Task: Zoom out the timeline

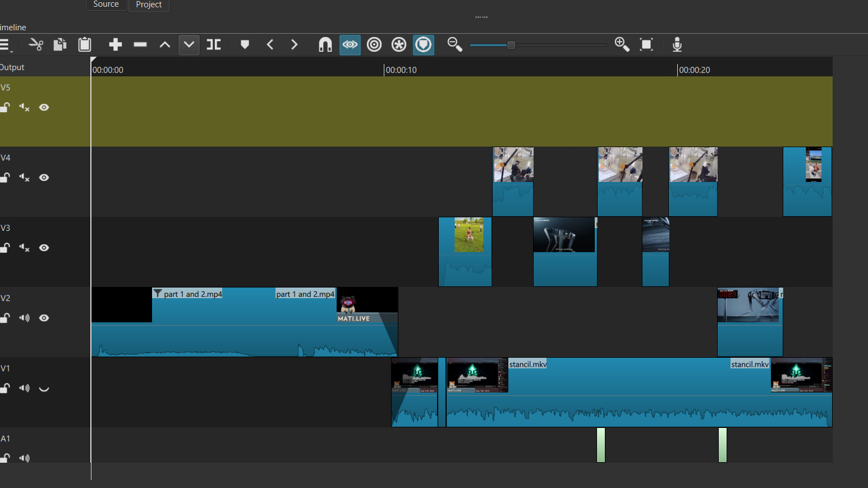Action: point(454,44)
